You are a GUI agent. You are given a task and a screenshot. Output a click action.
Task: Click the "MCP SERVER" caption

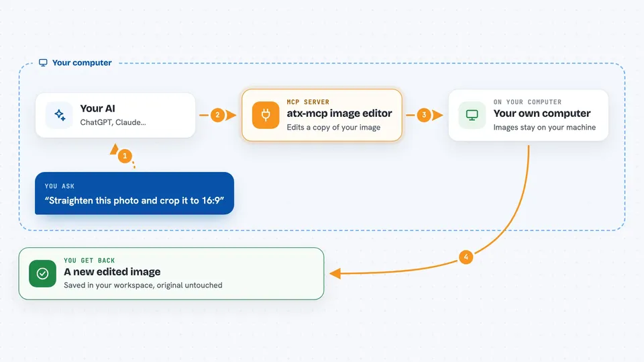coord(308,102)
